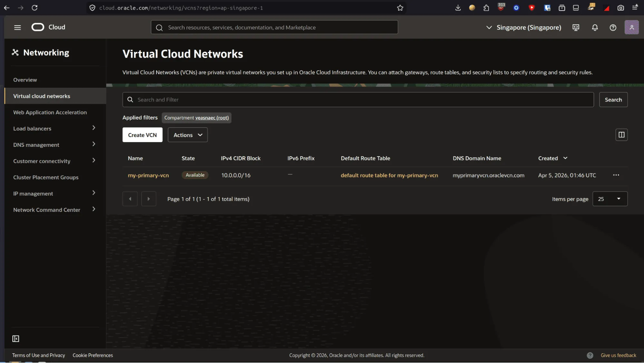This screenshot has width=644, height=363.
Task: Click the DNS Domain Name column header
Action: click(477, 158)
